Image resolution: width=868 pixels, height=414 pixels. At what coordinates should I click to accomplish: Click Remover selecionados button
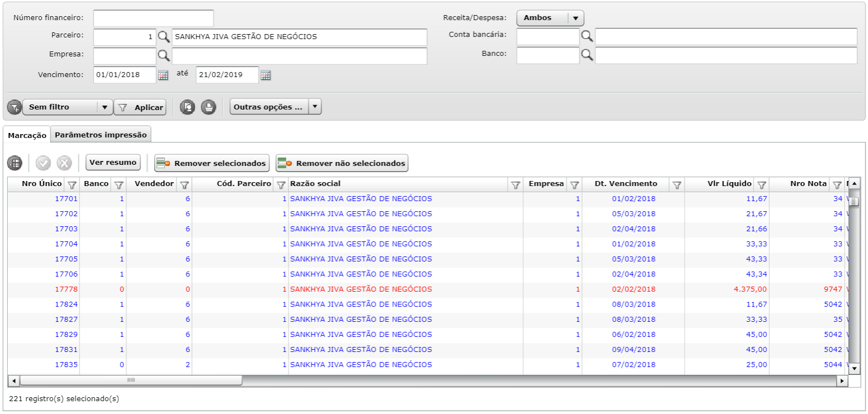point(212,163)
